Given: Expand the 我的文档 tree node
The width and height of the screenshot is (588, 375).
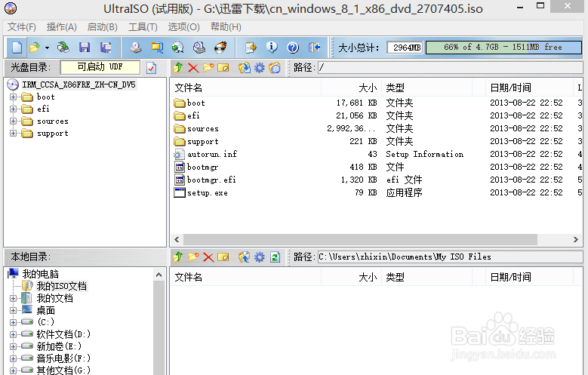Looking at the screenshot, I should pyautogui.click(x=13, y=299).
